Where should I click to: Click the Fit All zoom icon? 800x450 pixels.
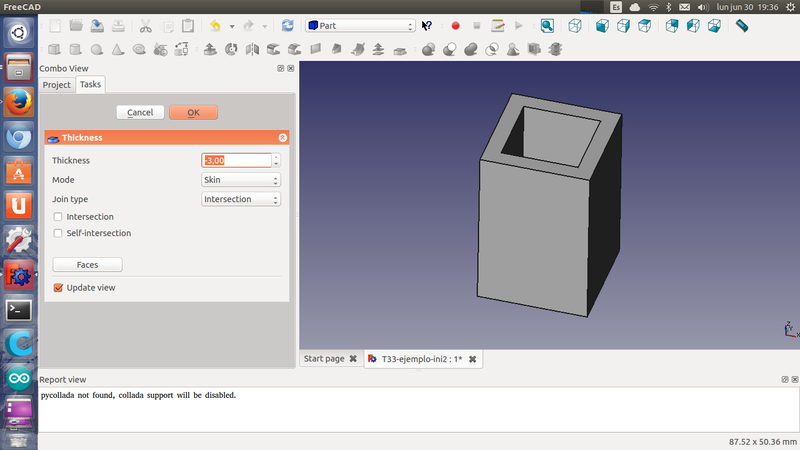[x=548, y=26]
